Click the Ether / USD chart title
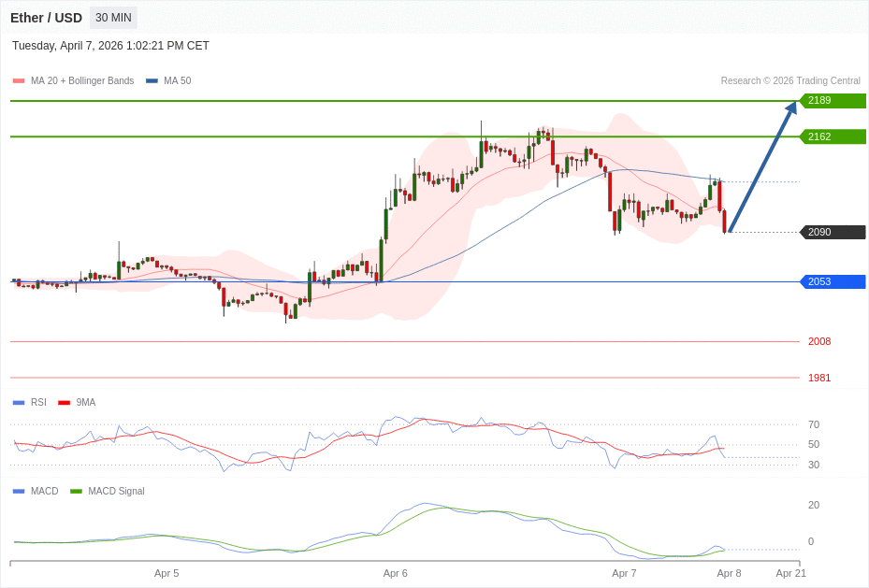This screenshot has width=869, height=588. pyautogui.click(x=46, y=18)
